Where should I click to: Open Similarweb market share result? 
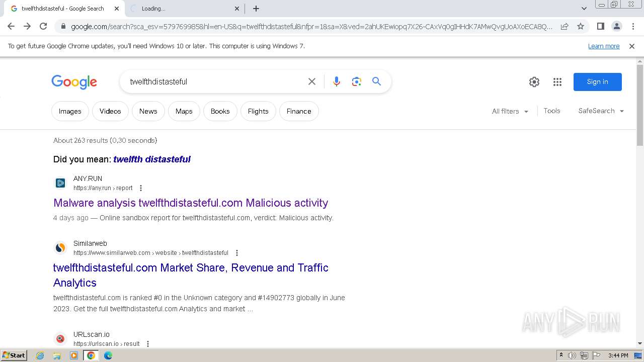(191, 275)
